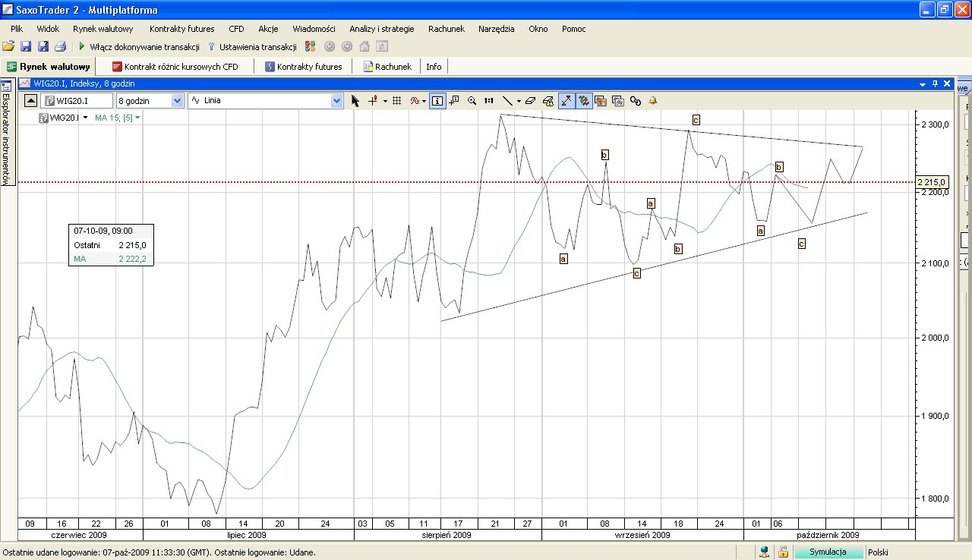This screenshot has width=972, height=560.
Task: Open the 'Narzędzia' menu
Action: [x=496, y=29]
